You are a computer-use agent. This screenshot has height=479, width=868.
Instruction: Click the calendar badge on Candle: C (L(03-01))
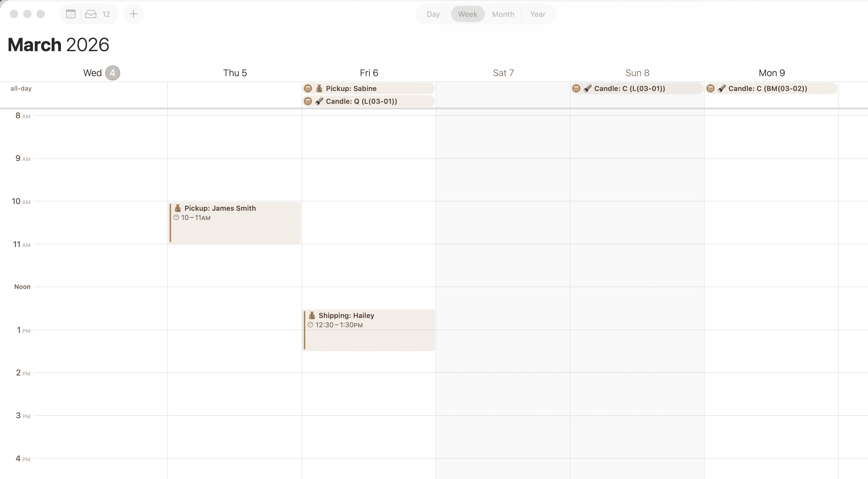click(576, 88)
